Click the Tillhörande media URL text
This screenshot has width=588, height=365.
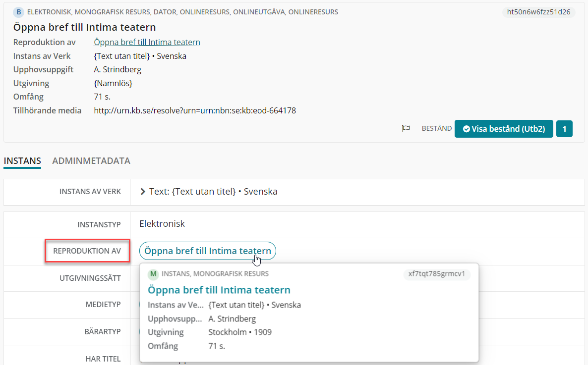point(195,110)
